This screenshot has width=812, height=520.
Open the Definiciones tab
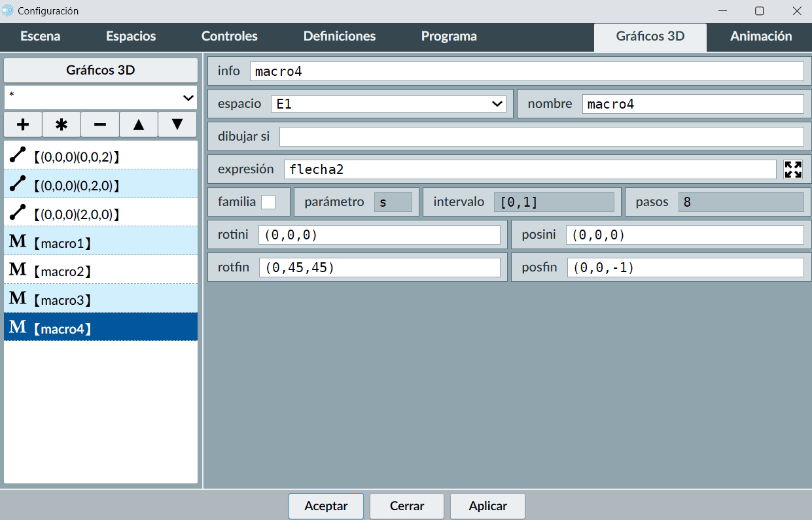point(339,37)
